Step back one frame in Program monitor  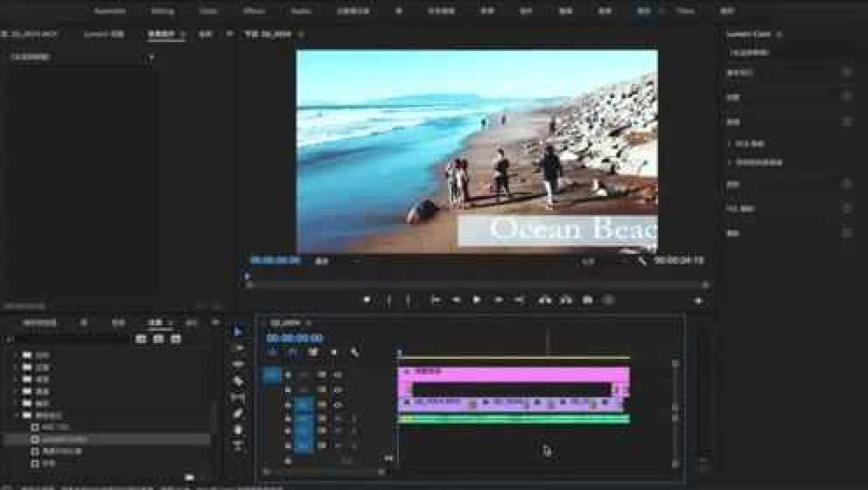[456, 299]
